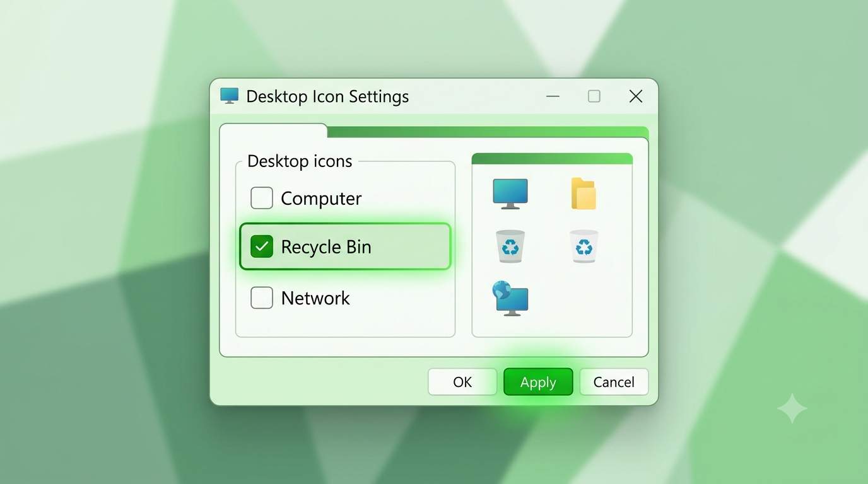868x484 pixels.
Task: Select the monitor computer icon in preview
Action: coord(510,194)
